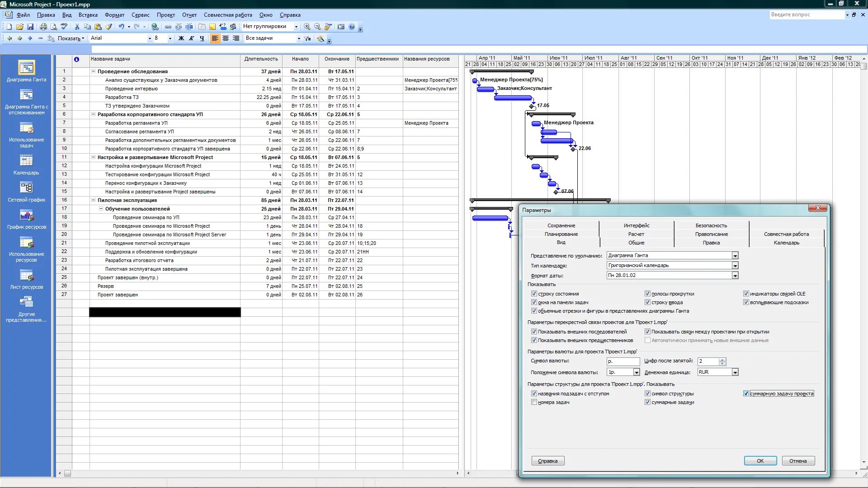Click the AutoFilter icon in formatting toolbar
Image resolution: width=868 pixels, height=488 pixels.
point(307,38)
